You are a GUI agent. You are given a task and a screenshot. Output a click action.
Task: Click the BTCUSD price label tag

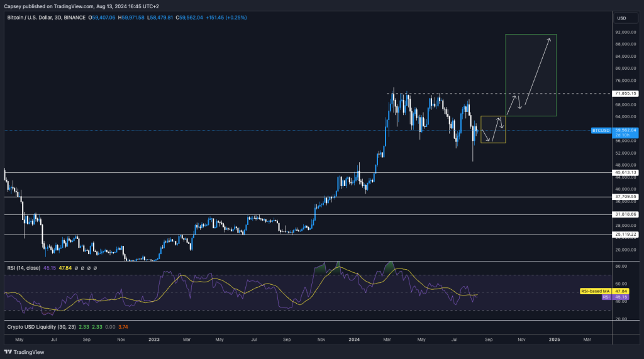click(600, 130)
